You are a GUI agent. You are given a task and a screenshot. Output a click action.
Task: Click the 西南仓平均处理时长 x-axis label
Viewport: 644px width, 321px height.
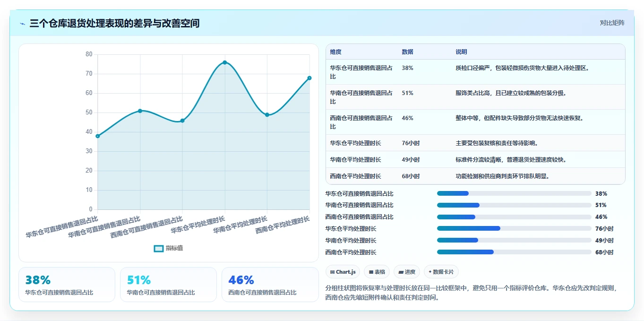coord(283,225)
